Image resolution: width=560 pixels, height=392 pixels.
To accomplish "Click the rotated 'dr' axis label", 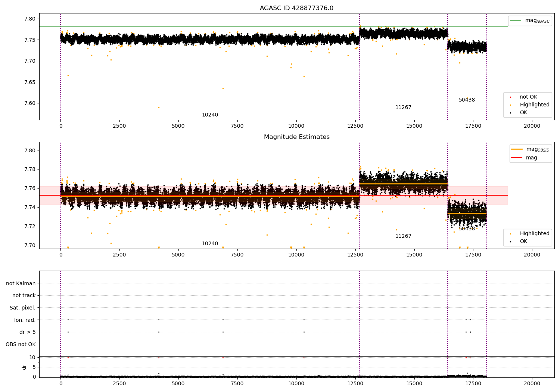I will tap(24, 367).
